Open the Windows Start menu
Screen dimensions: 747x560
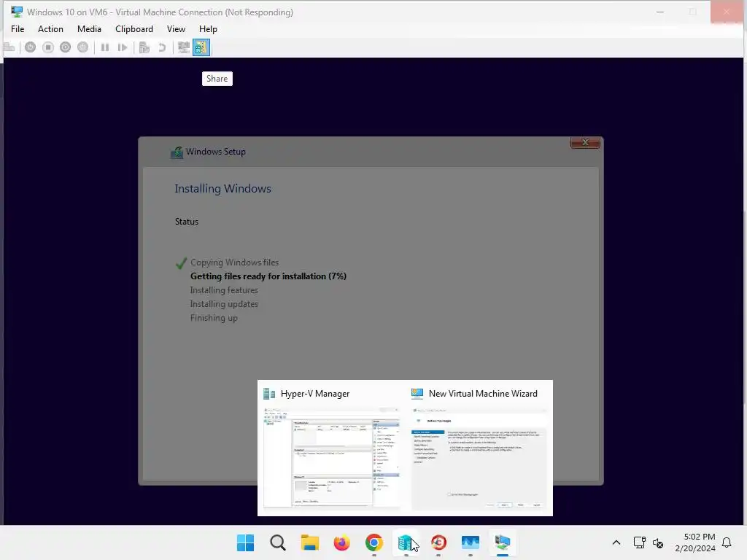245,542
